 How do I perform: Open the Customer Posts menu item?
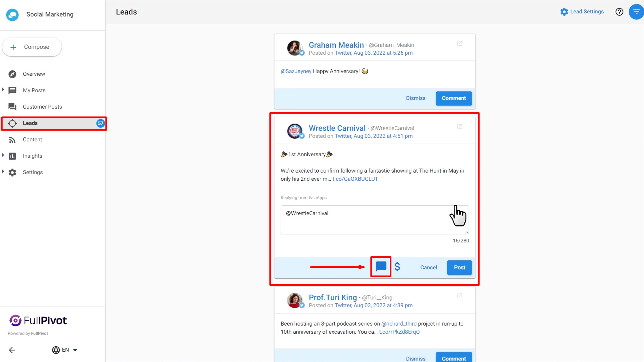42,107
